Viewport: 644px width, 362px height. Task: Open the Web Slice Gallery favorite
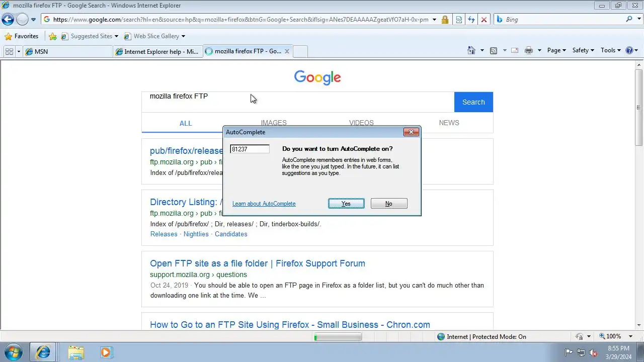pos(154,36)
